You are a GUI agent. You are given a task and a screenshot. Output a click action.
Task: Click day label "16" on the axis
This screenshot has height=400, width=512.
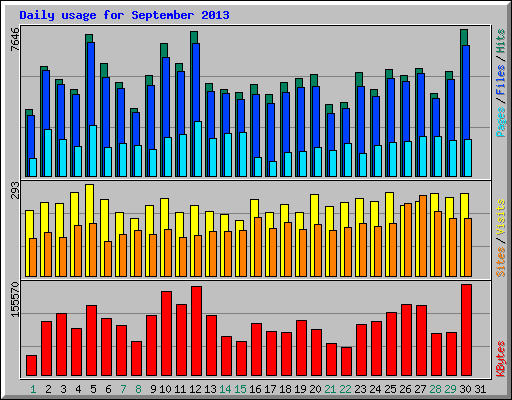point(255,389)
